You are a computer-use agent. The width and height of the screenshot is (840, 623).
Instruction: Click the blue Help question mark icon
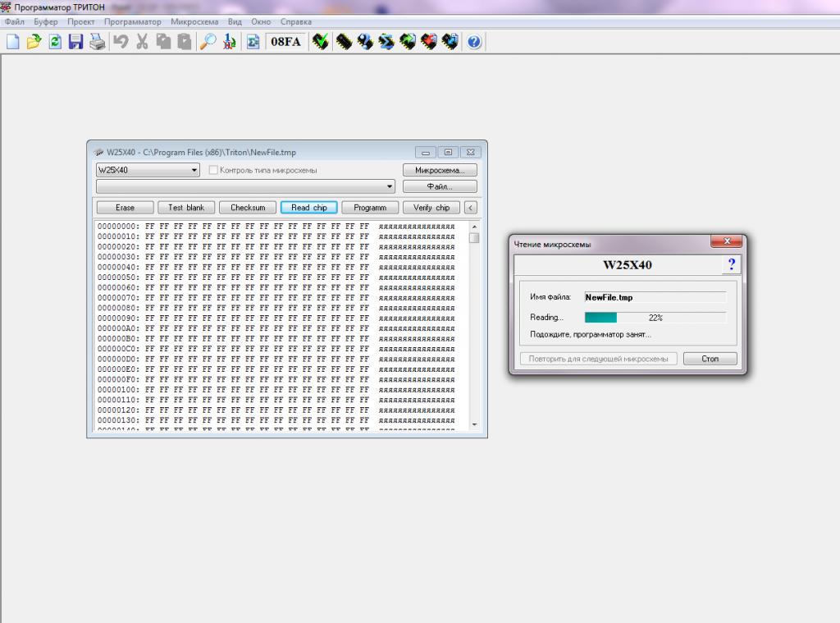click(474, 42)
